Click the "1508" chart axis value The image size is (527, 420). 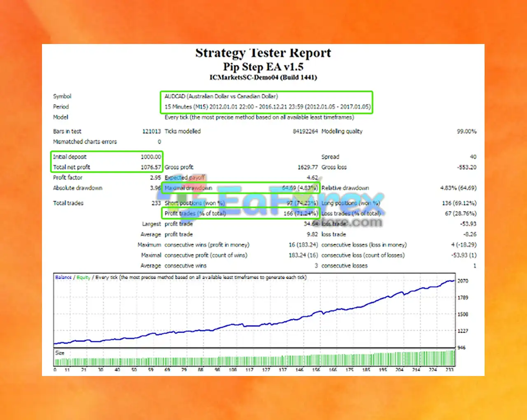click(x=463, y=314)
